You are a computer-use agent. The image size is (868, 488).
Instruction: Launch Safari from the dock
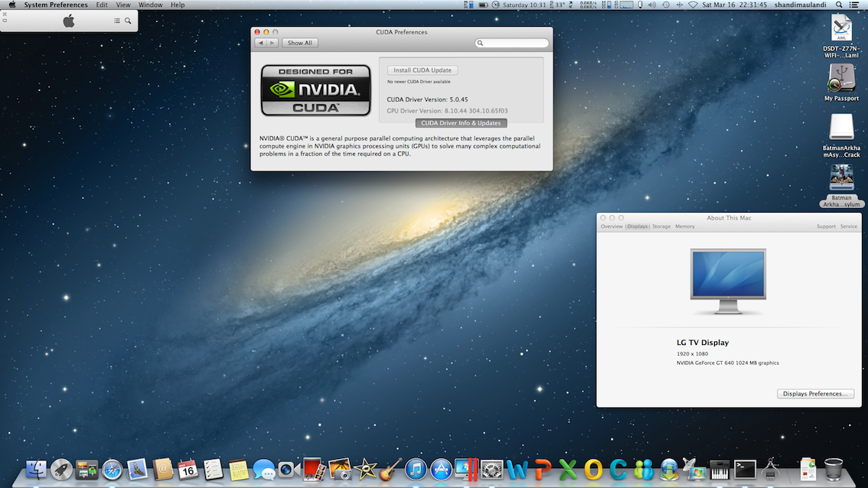(113, 469)
